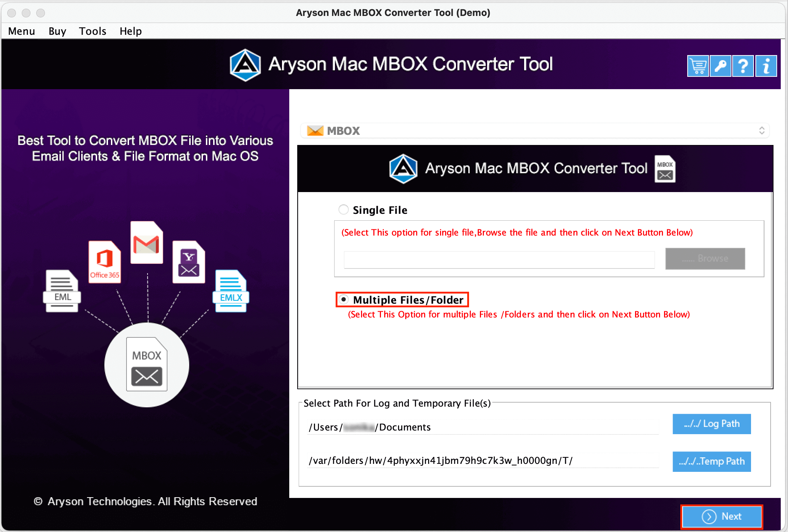Click the Temp Path button
Viewport: 788px width, 532px height.
[712, 461]
